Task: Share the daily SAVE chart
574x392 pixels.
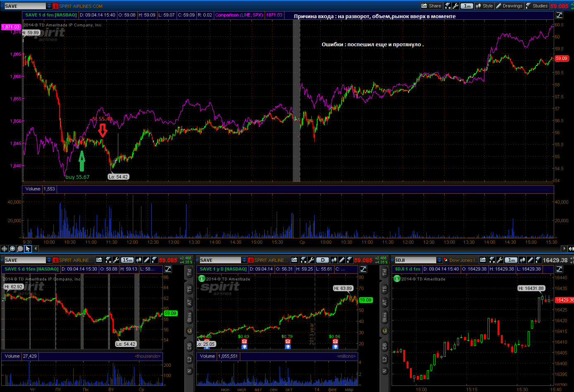Action: click(x=294, y=260)
